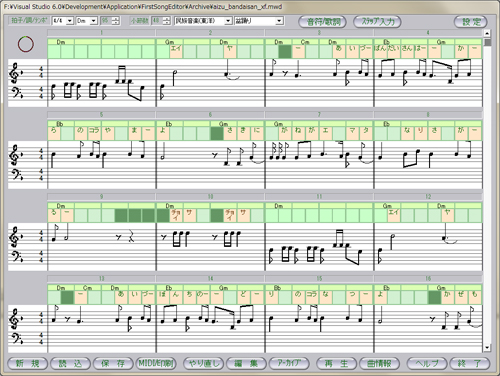The height and width of the screenshot is (376, 500).
Task: Click the やり直し redo button
Action: [x=204, y=363]
